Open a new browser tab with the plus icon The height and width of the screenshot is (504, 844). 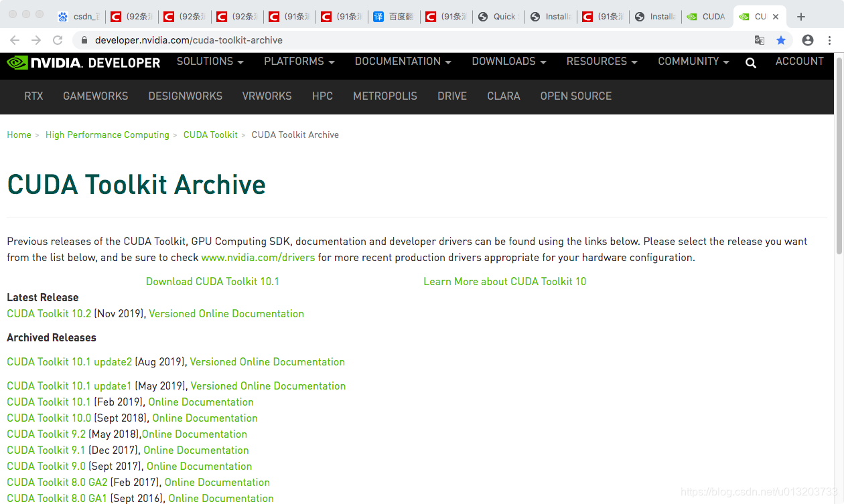802,16
